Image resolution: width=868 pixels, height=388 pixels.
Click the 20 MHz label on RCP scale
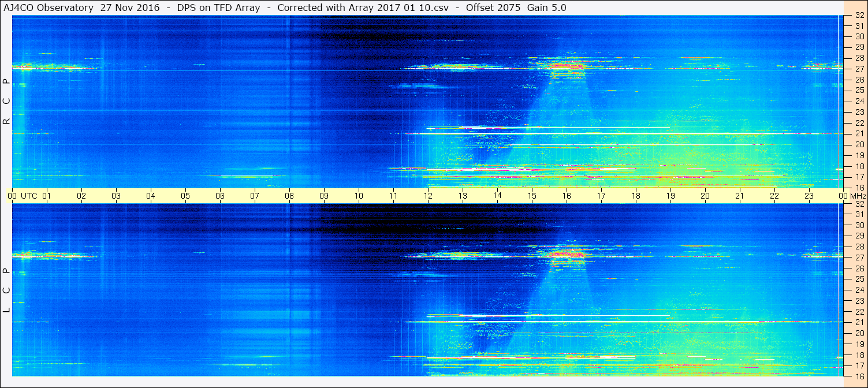click(859, 144)
